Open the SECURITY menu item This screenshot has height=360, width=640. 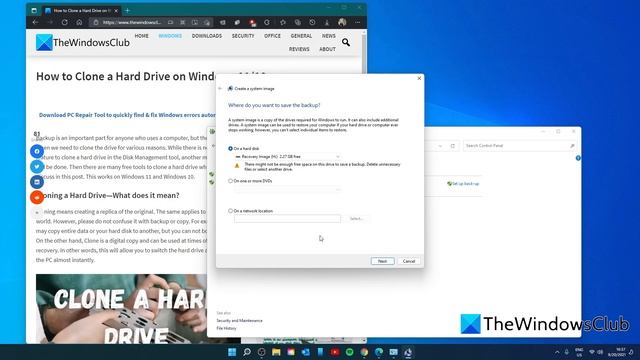243,36
